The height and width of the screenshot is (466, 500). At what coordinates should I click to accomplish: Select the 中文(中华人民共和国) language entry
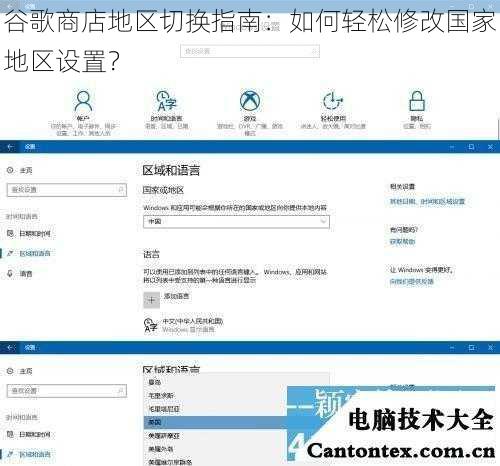click(x=183, y=325)
